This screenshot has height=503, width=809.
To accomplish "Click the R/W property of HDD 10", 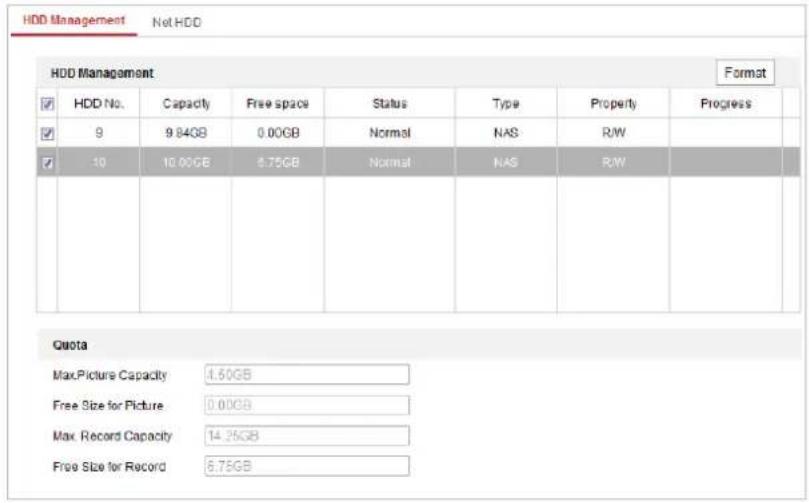I will (613, 163).
